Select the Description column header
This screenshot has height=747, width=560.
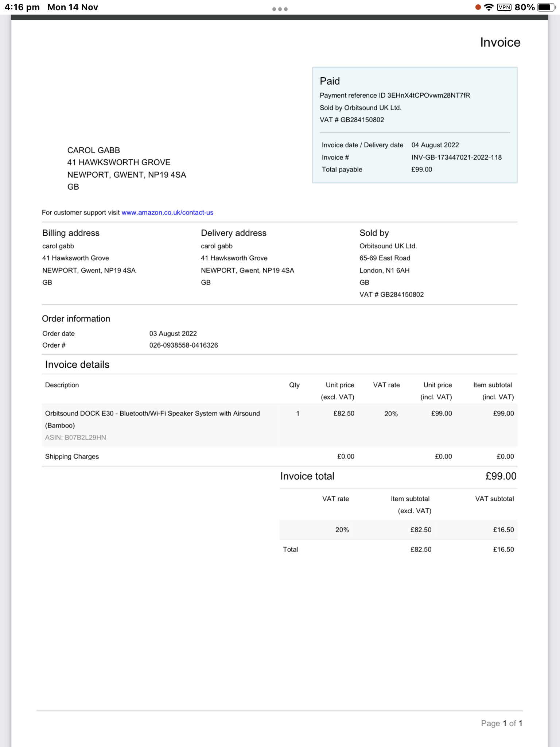[62, 385]
